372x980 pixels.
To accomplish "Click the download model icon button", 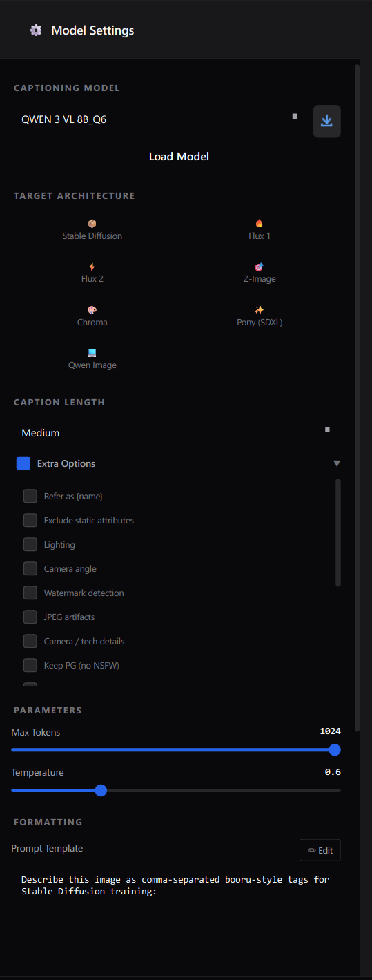I will pos(327,122).
